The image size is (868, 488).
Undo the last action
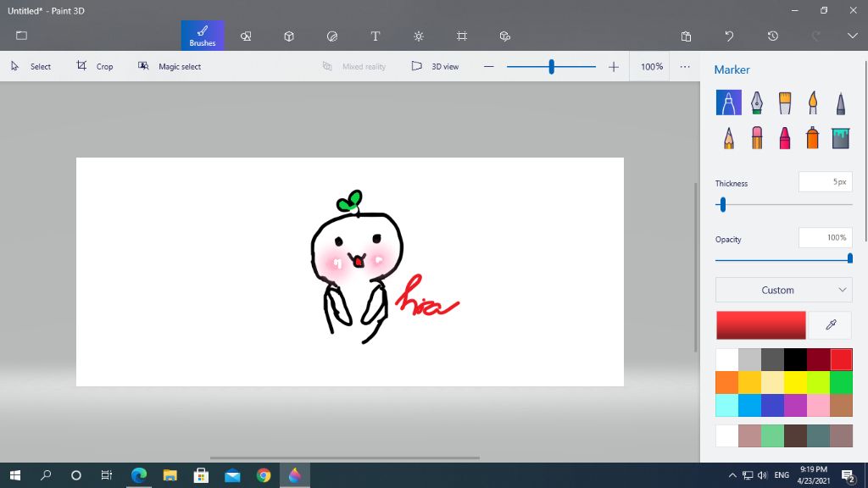[729, 36]
